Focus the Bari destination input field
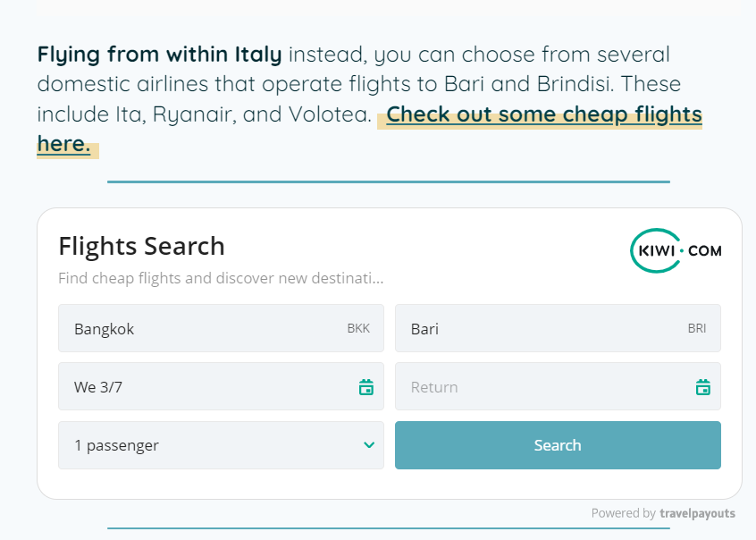Viewport: 756px width, 540px height. [536, 328]
